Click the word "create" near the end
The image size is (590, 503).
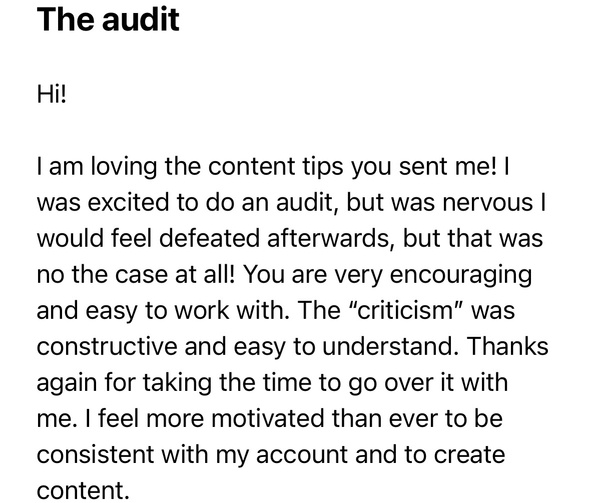coord(469,455)
